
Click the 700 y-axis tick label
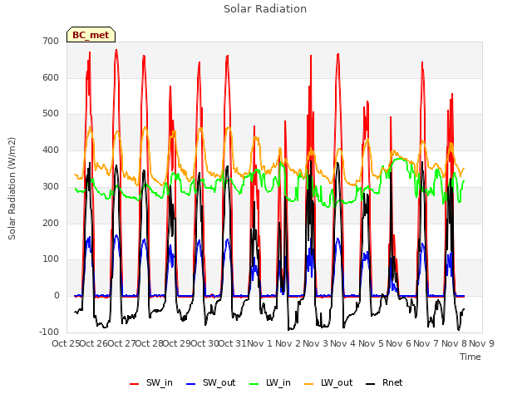tap(51, 41)
